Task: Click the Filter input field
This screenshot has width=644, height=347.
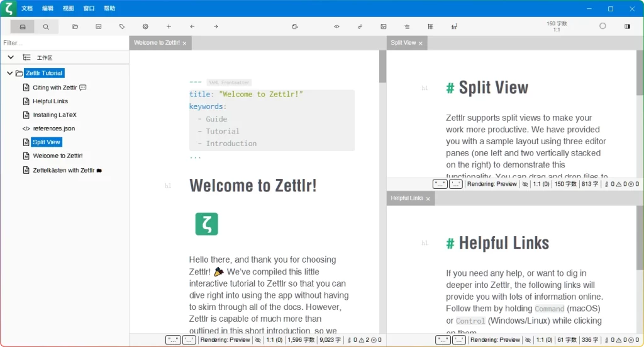Action: click(63, 43)
